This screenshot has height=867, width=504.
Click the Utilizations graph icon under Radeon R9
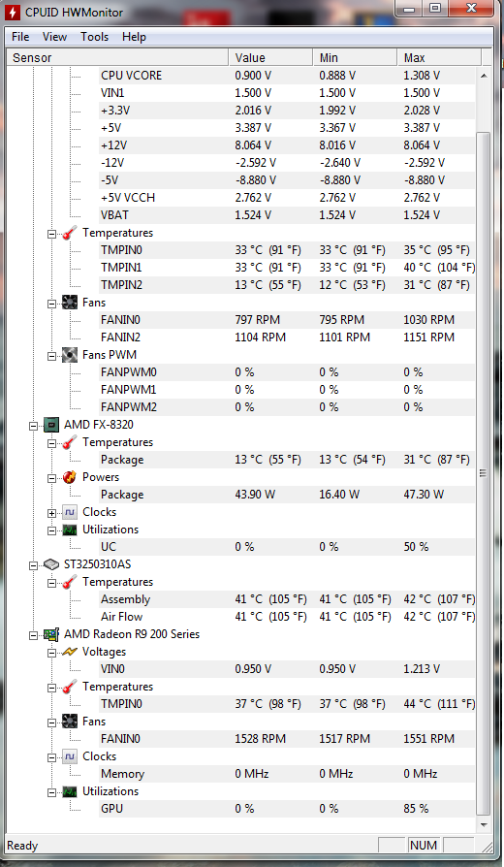tap(70, 791)
